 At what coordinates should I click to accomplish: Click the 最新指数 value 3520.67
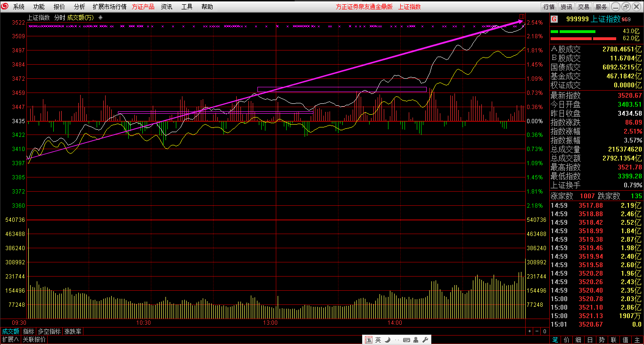point(630,96)
